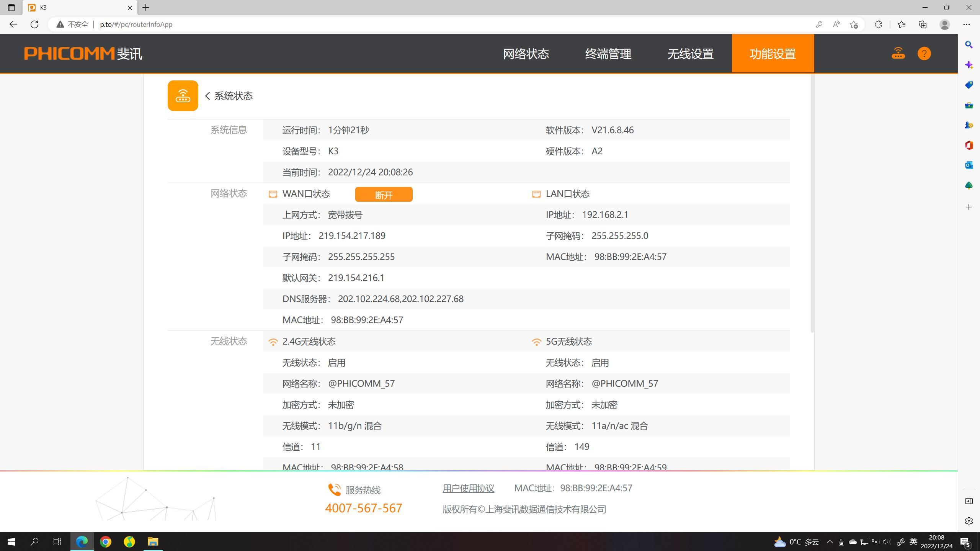Click the 2.4G无线状态 wifi icon

[273, 342]
